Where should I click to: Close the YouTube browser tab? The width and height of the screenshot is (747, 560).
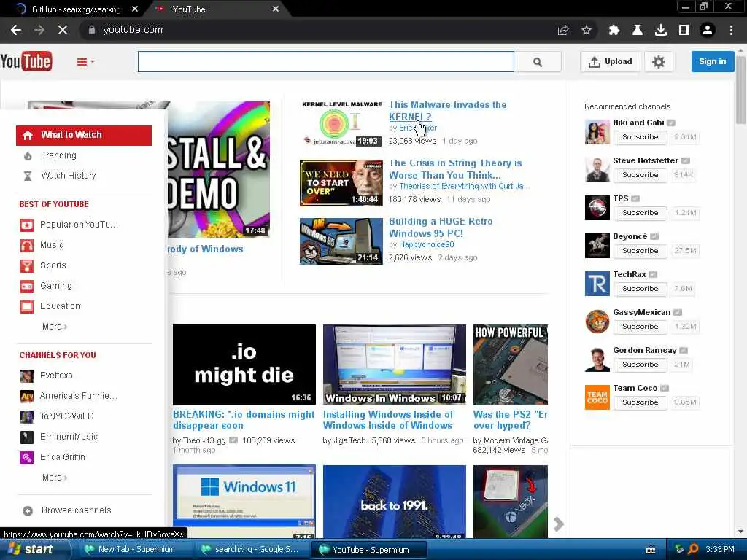(276, 9)
